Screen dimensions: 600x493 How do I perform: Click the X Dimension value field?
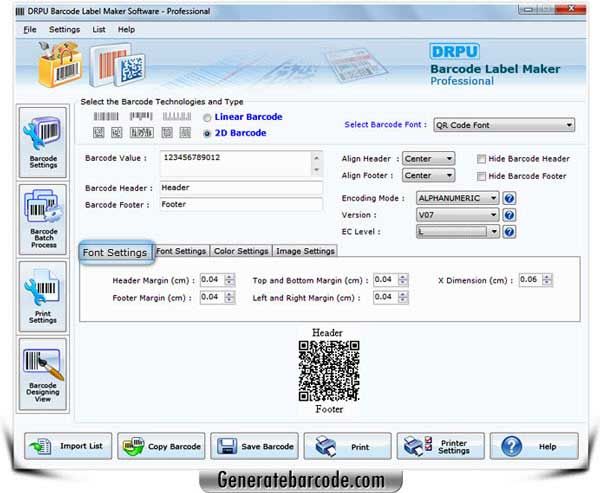531,280
